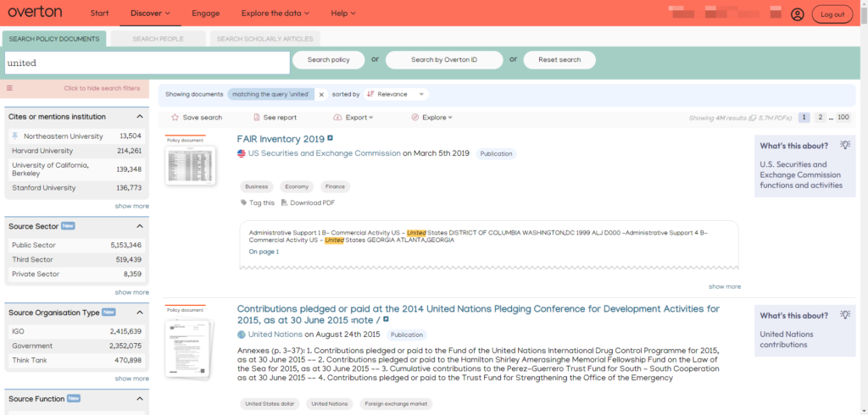Click the pin icon beside Northeastern University

pos(14,136)
